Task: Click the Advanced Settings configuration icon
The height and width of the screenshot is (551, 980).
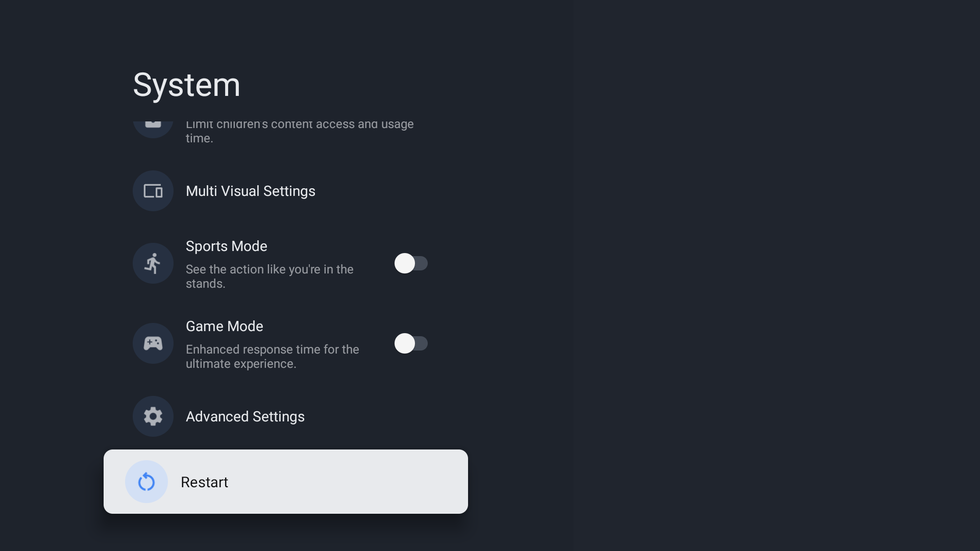Action: click(x=153, y=416)
